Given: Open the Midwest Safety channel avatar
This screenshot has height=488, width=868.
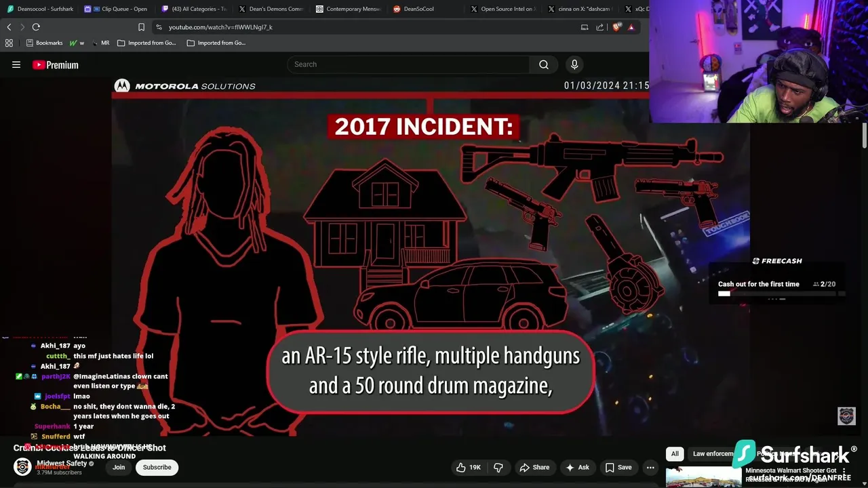Looking at the screenshot, I should tap(22, 467).
